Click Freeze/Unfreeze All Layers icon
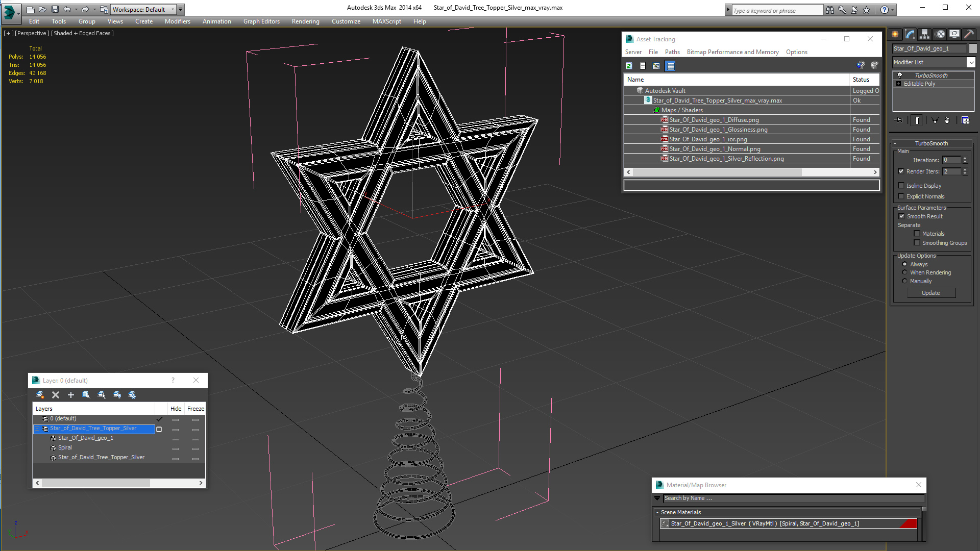The image size is (980, 551). point(132,395)
